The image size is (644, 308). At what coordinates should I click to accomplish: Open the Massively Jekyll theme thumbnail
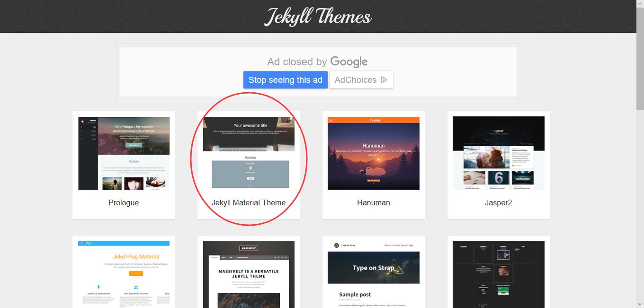pos(249,274)
